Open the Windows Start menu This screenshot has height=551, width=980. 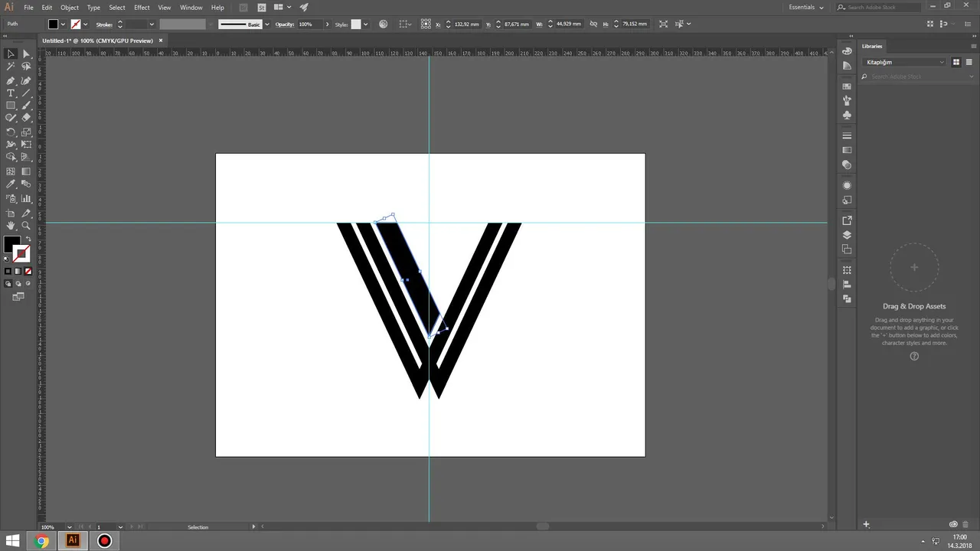(x=12, y=541)
